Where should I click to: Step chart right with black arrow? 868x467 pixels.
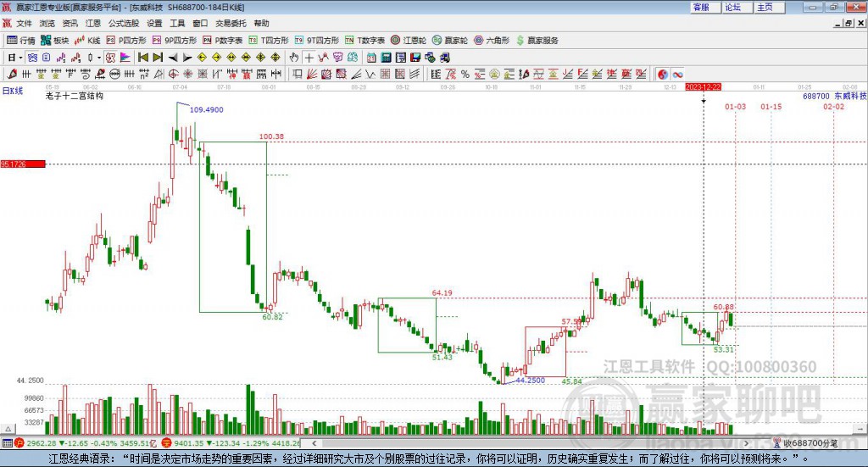(x=187, y=58)
